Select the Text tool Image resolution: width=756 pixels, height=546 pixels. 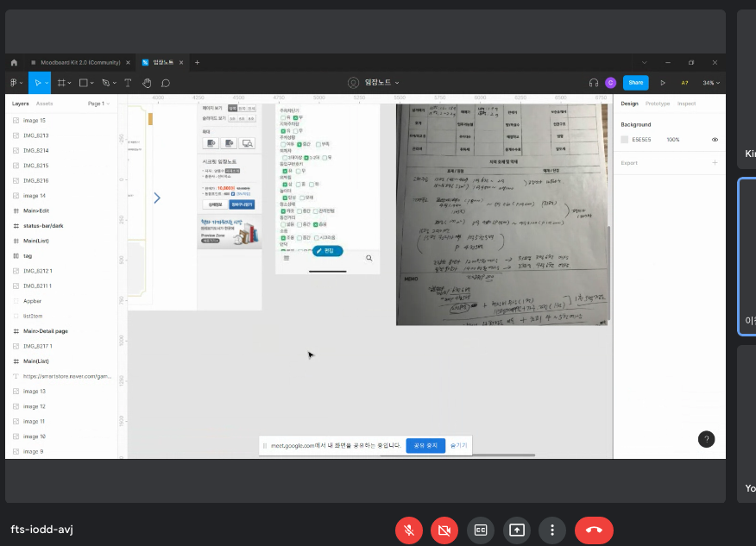(128, 83)
